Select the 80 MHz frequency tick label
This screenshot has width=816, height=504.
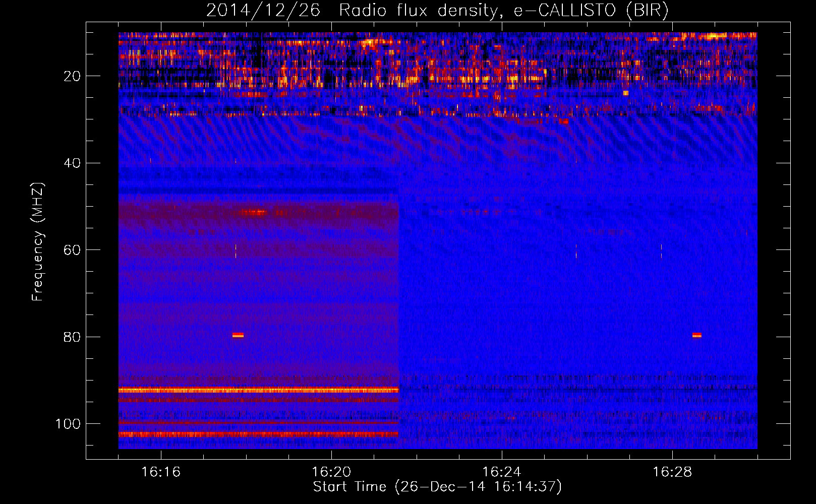click(x=73, y=337)
